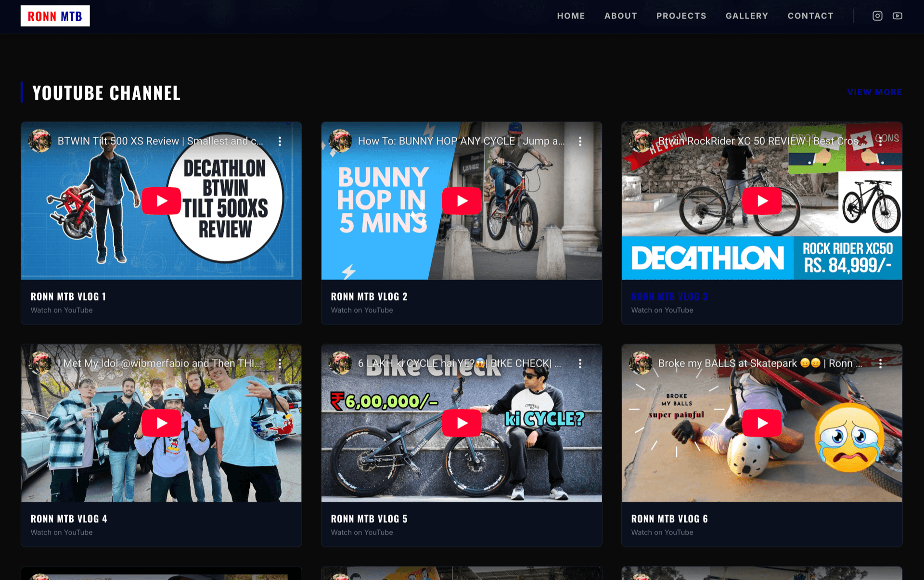Click channel avatar on Bunny Hop video
Viewport: 924px width, 580px height.
[340, 141]
